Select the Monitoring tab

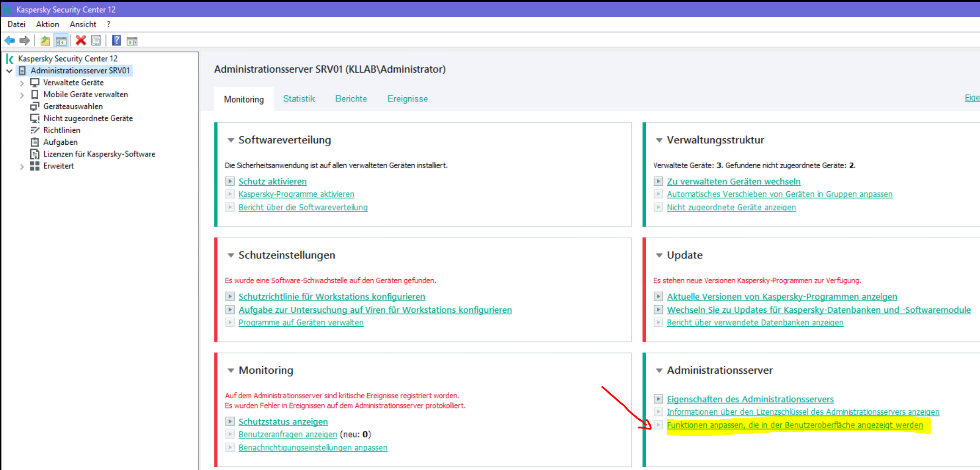tap(244, 99)
